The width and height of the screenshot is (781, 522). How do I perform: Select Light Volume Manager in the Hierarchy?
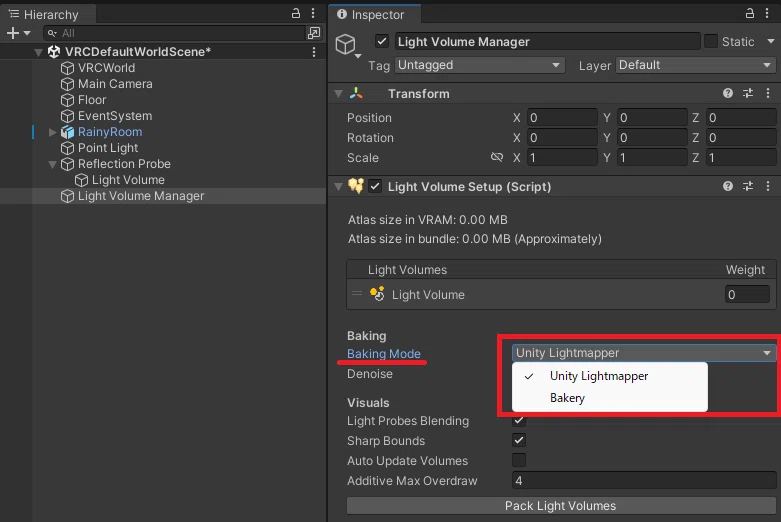tap(141, 196)
